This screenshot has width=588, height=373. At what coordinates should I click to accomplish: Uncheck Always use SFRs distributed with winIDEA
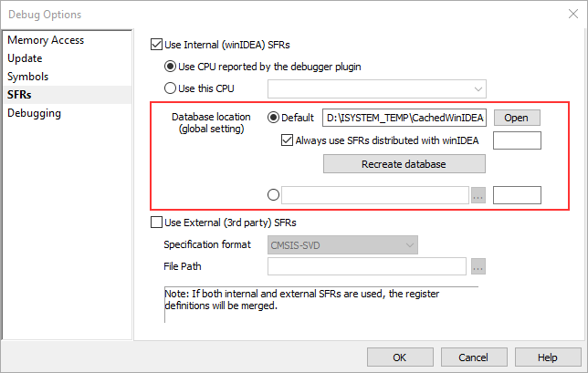pyautogui.click(x=288, y=140)
